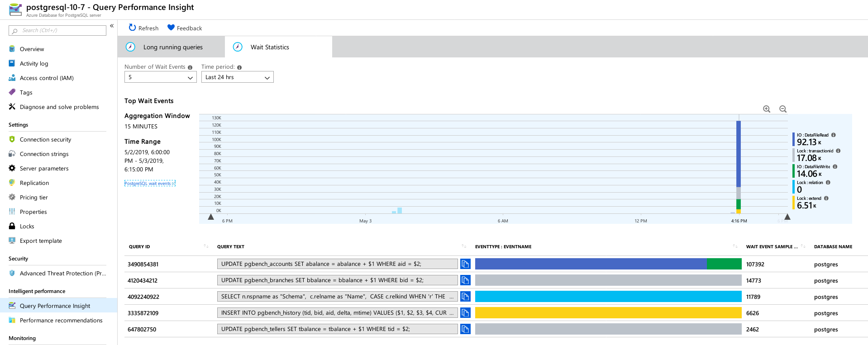This screenshot has width=868, height=345.
Task: Switch to Long running queries tab
Action: [x=171, y=47]
